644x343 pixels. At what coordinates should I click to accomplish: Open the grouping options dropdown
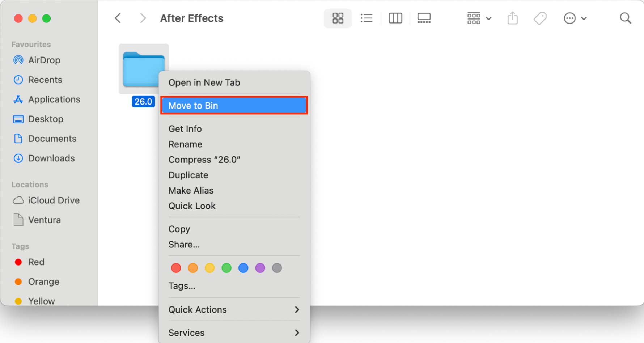[478, 18]
